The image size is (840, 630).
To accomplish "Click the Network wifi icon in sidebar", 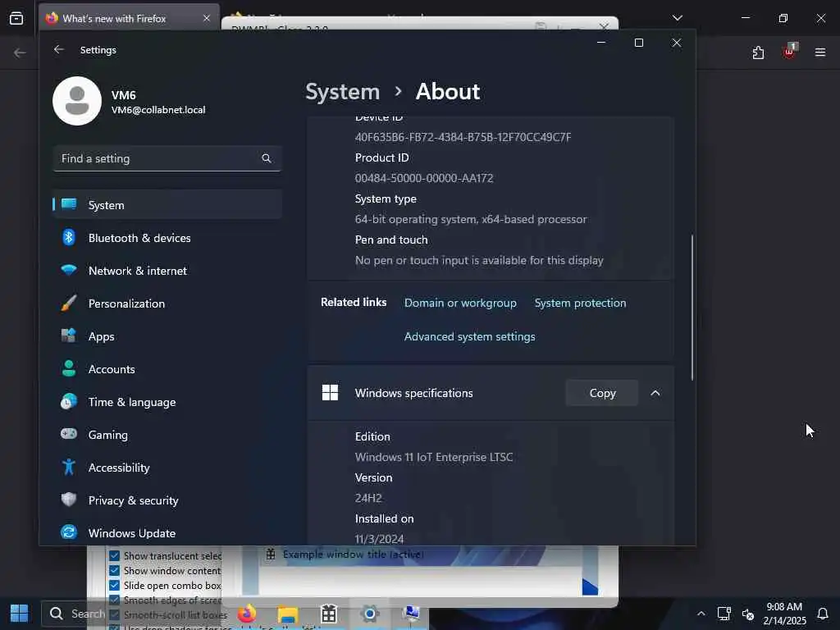I will (69, 270).
